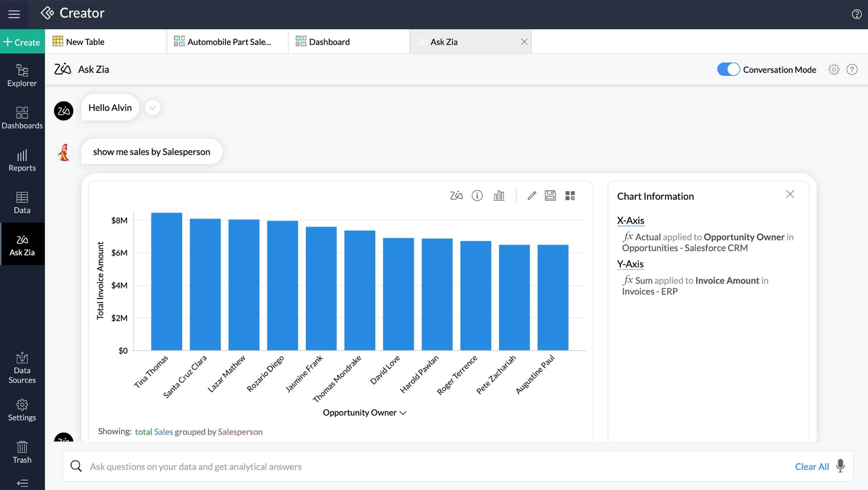Viewport: 868px width, 490px height.
Task: Click the chart info icon
Action: [477, 196]
